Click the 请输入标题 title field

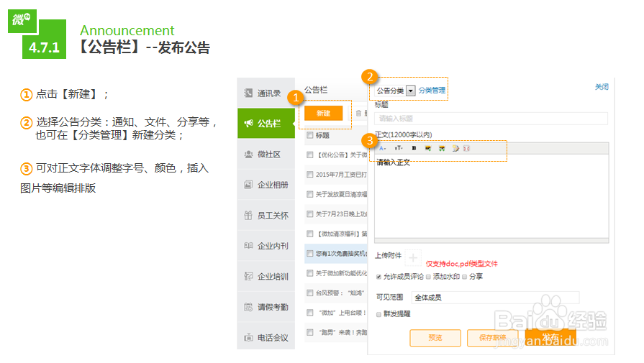[491, 119]
